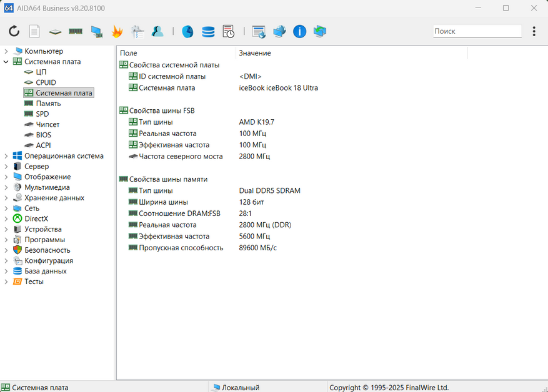Screen dimensions: 548x392
Task: Click the iceBook iceBook 18 Ultra value
Action: [278, 88]
